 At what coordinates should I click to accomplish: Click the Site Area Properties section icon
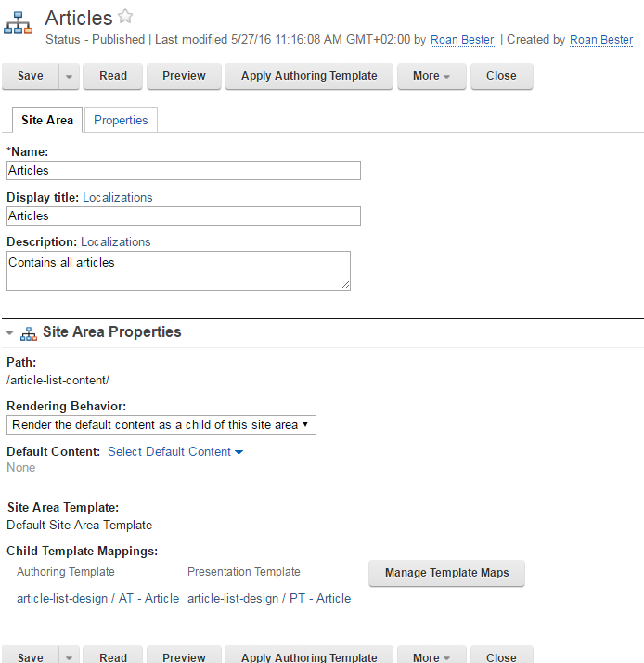pyautogui.click(x=28, y=332)
